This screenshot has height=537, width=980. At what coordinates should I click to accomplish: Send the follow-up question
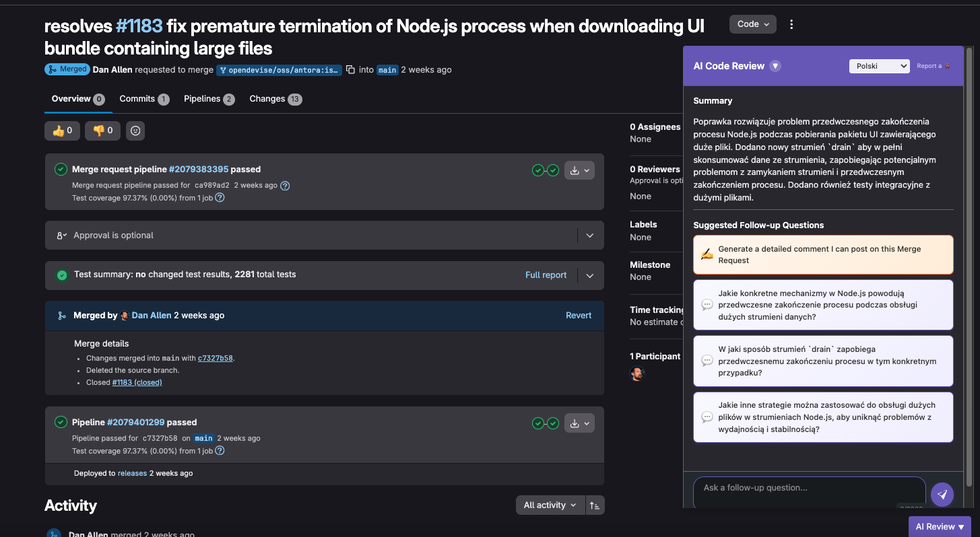[x=942, y=494]
